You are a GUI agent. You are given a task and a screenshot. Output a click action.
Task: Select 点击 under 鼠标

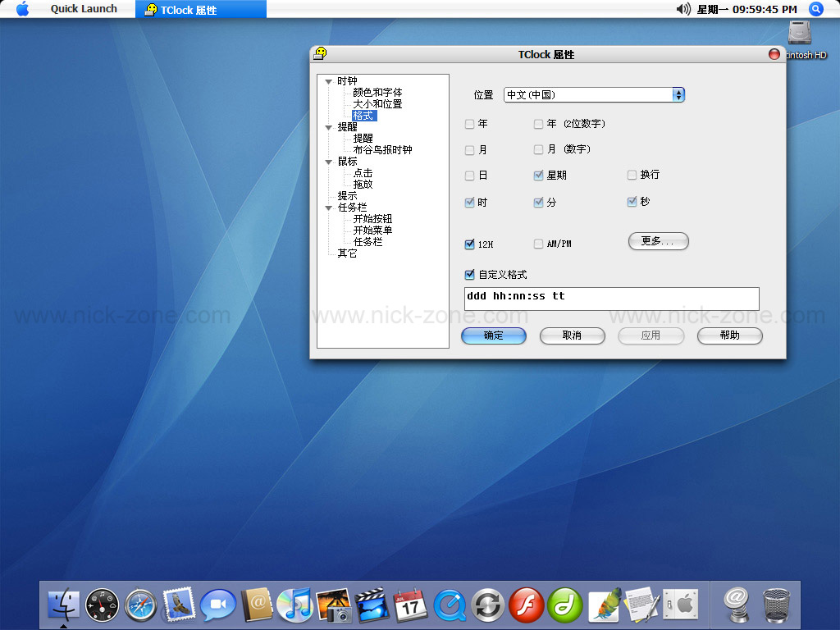click(363, 173)
